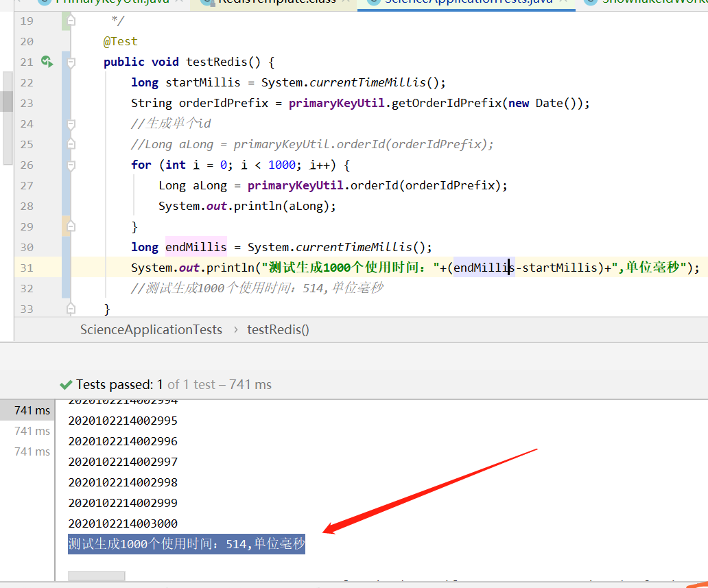Image resolution: width=708 pixels, height=588 pixels.
Task: Click the commented-out //Long aLong line 25
Action: tap(312, 145)
